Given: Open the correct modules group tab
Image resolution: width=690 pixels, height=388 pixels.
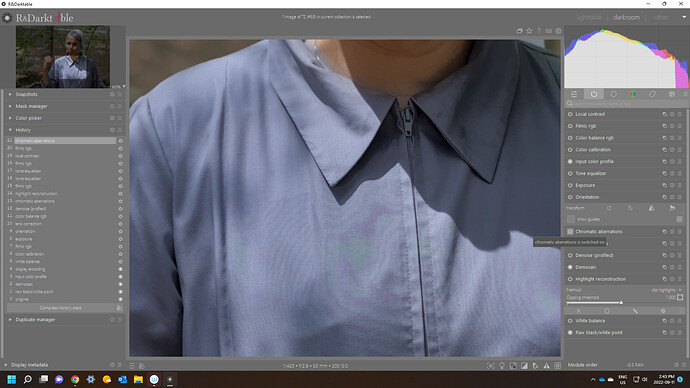Looking at the screenshot, I should [x=652, y=94].
